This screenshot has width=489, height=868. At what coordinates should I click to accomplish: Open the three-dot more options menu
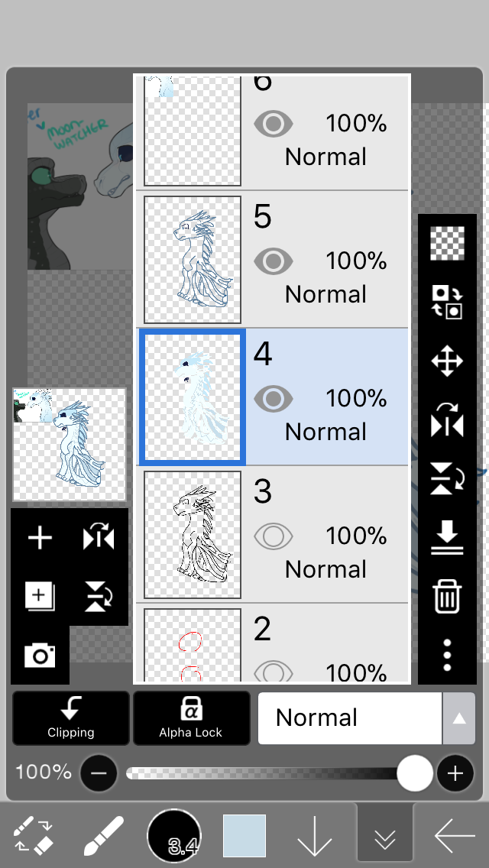point(447,656)
